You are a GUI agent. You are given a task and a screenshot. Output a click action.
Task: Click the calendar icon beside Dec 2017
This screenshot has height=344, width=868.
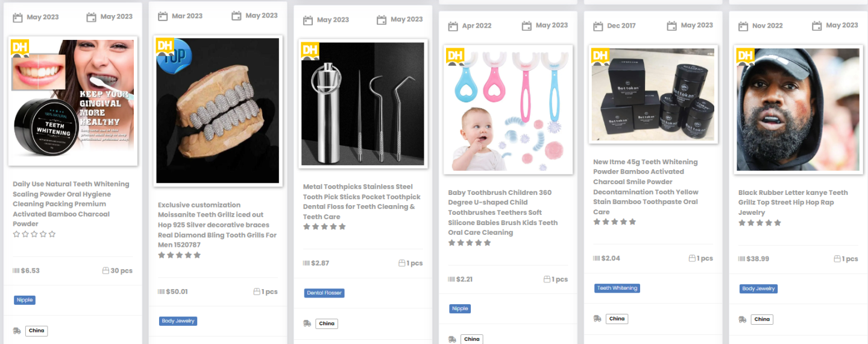click(x=598, y=26)
